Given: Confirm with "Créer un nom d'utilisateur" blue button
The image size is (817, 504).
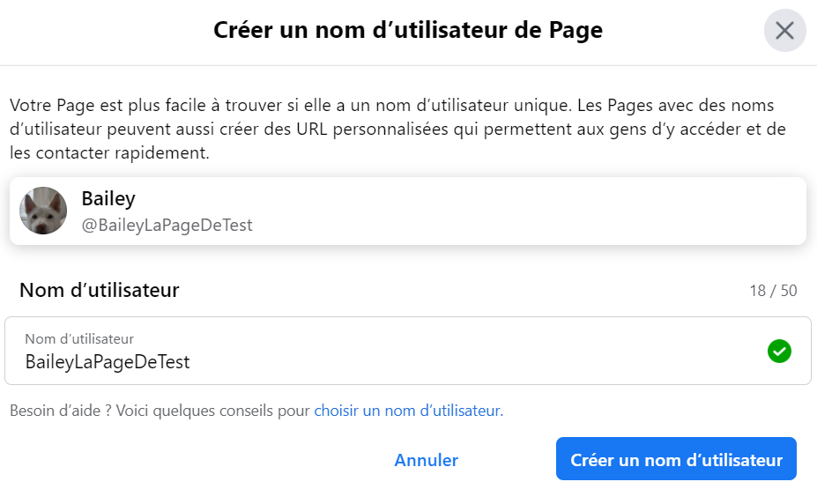Looking at the screenshot, I should [676, 460].
